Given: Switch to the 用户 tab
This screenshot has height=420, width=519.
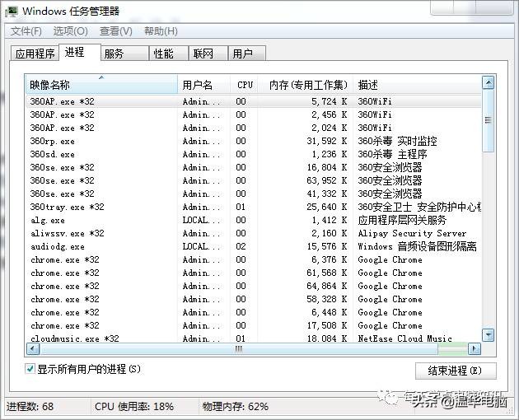Looking at the screenshot, I should [x=247, y=54].
